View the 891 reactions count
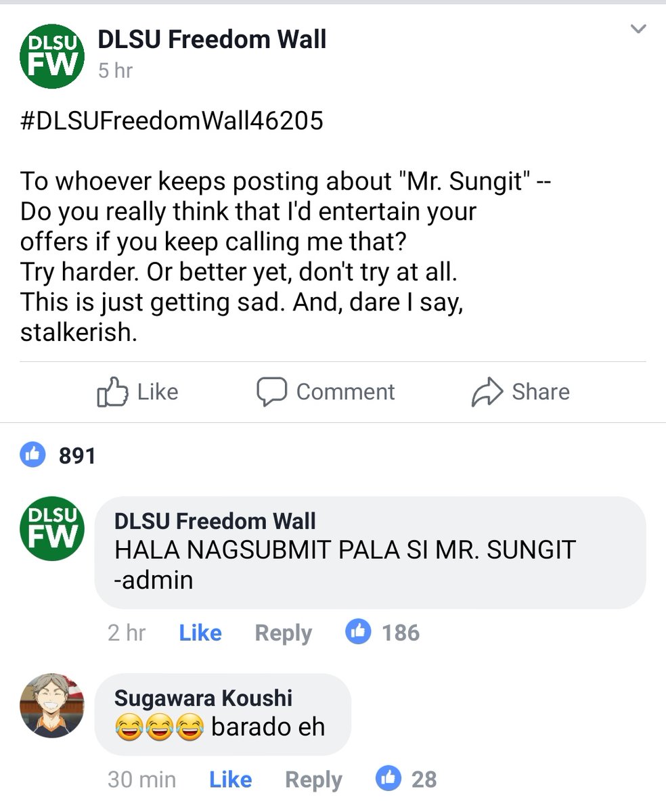 [x=77, y=456]
